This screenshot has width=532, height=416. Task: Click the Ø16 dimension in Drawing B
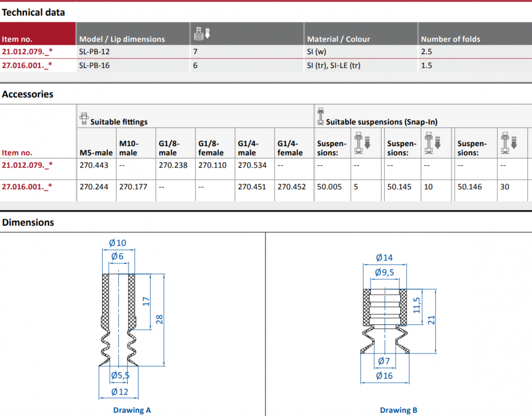tap(384, 375)
